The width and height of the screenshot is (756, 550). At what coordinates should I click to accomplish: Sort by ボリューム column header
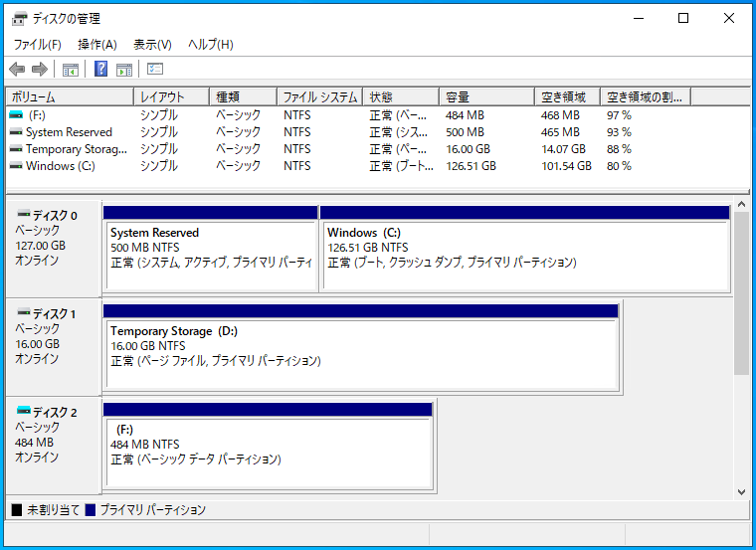point(70,96)
